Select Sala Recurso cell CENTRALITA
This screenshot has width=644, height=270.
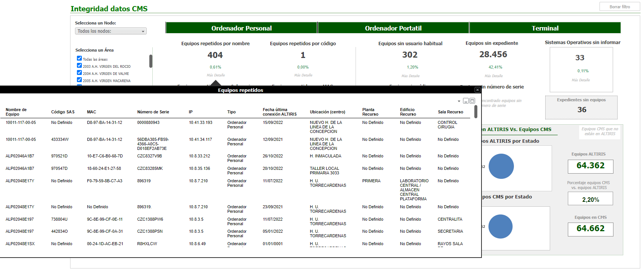point(450,220)
